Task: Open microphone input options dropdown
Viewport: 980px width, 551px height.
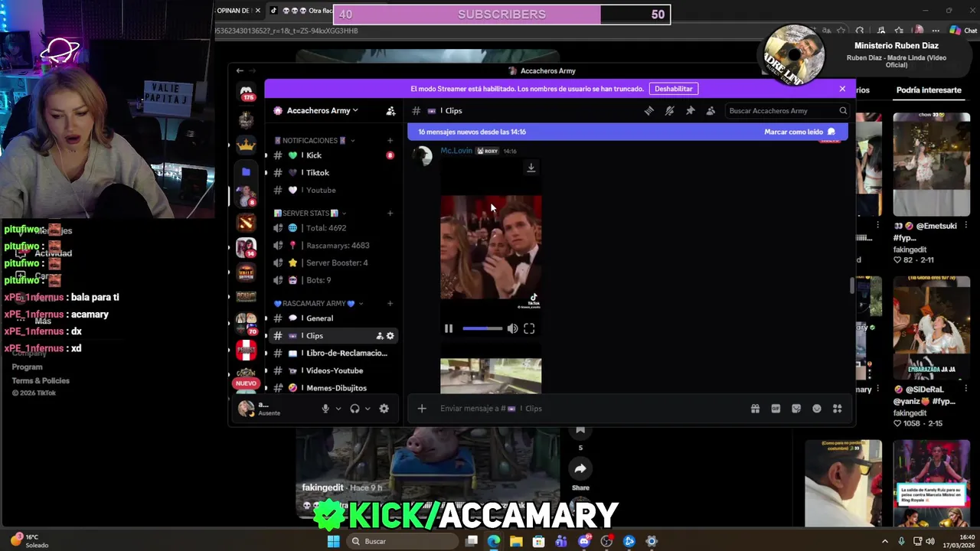Action: (338, 409)
